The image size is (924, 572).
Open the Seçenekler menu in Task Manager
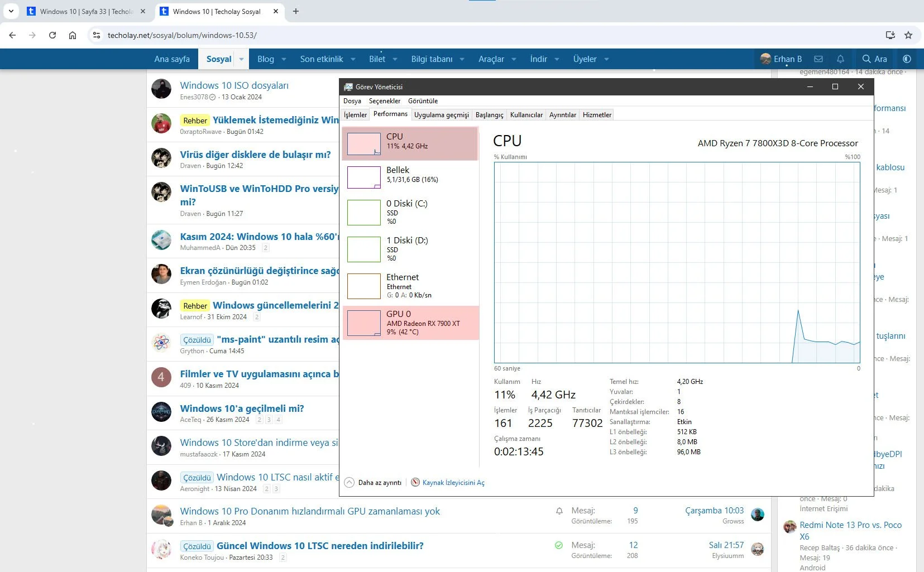coord(385,101)
